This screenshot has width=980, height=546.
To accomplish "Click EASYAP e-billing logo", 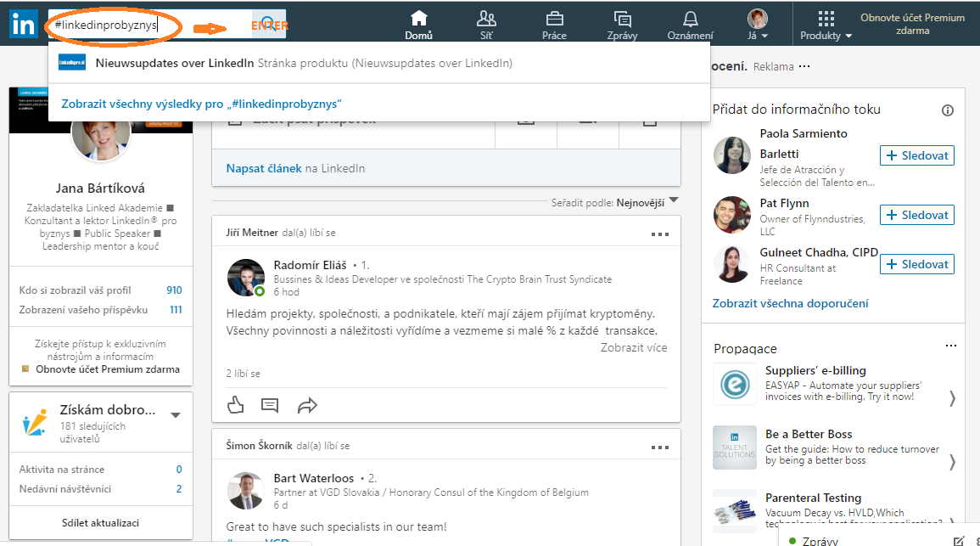I will [735, 384].
